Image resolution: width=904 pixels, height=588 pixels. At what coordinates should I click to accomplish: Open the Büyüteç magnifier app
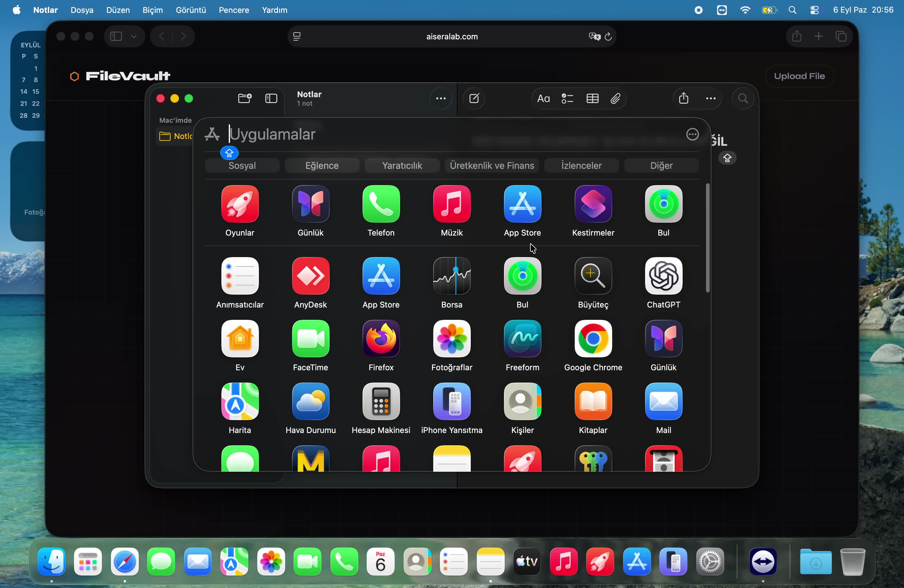coord(593,276)
